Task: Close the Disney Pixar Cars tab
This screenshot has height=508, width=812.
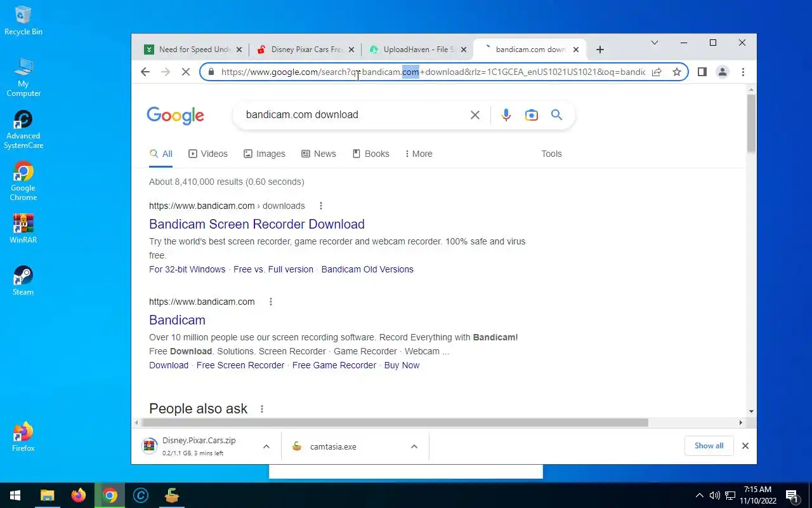Action: coord(351,50)
